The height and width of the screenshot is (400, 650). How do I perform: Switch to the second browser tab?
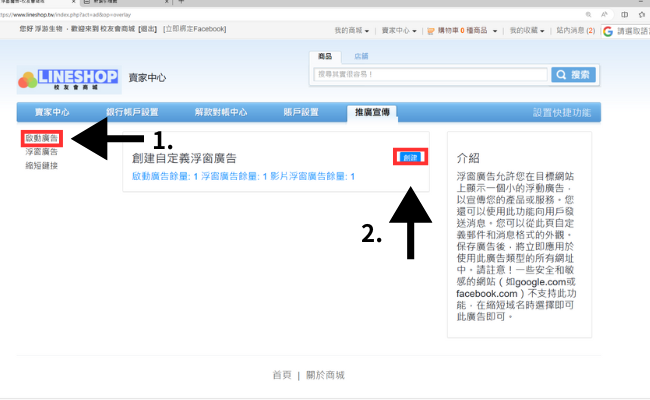pos(124,2)
